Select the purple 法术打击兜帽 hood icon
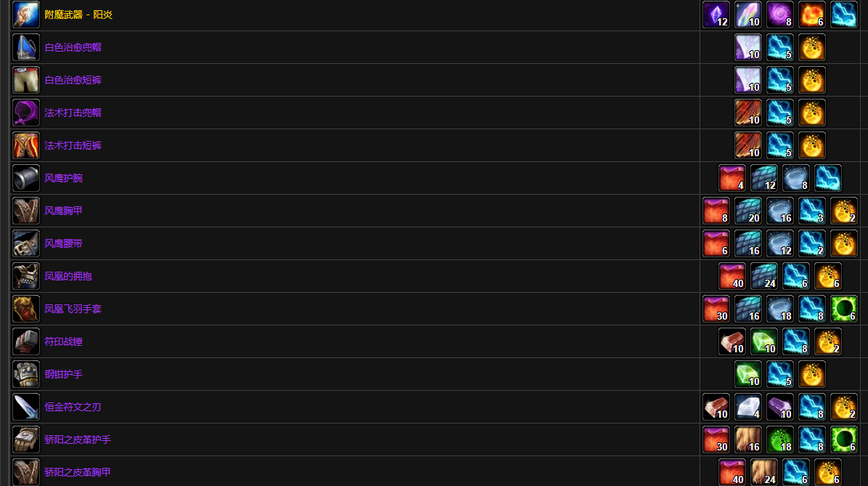This screenshot has height=486, width=868. 26,113
